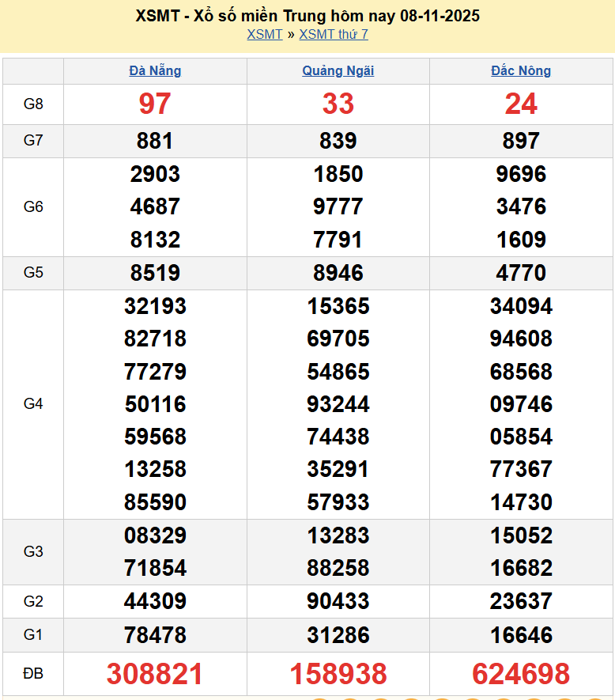This screenshot has height=700, width=615.
Task: Click Đà Nẵng G8 number 97
Action: [x=155, y=104]
